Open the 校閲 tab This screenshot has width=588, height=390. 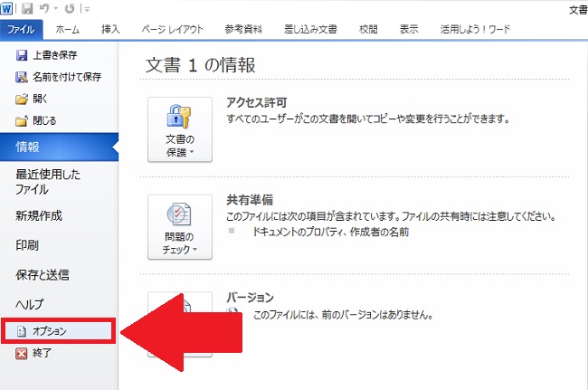tap(368, 29)
